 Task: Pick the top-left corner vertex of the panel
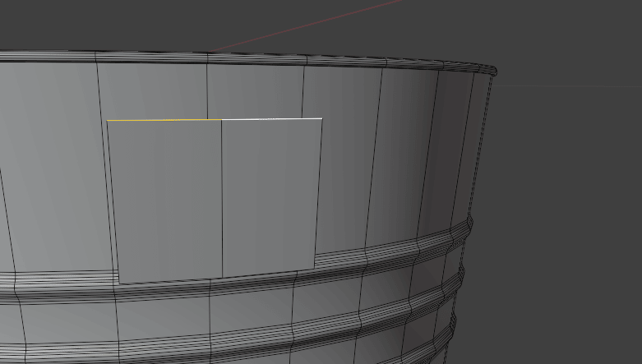point(107,121)
